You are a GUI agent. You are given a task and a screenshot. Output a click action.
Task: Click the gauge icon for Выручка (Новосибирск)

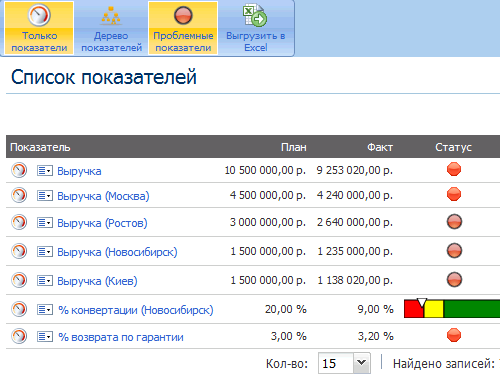coord(19,251)
